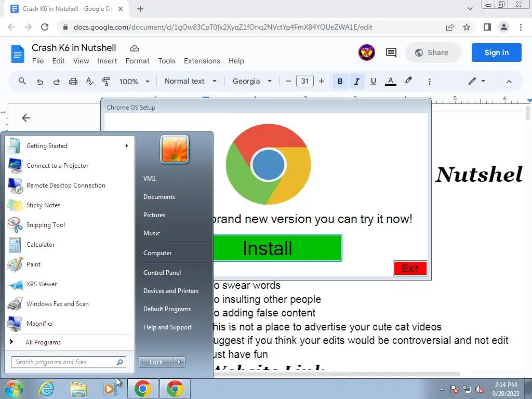Open Internet Explorer from the taskbar

click(46, 389)
